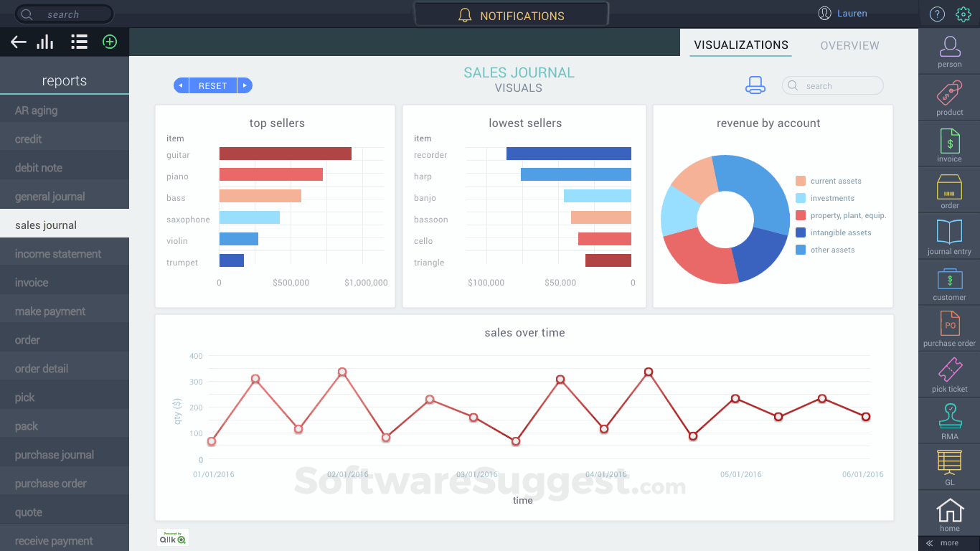This screenshot has width=980, height=551.
Task: Open the print icon near the search box
Action: coord(756,85)
